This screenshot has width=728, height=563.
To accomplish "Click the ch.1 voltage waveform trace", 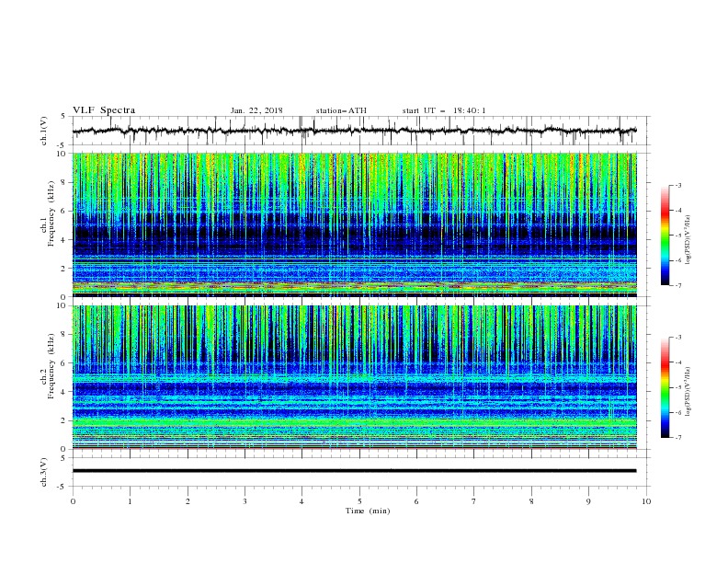I will [x=354, y=131].
